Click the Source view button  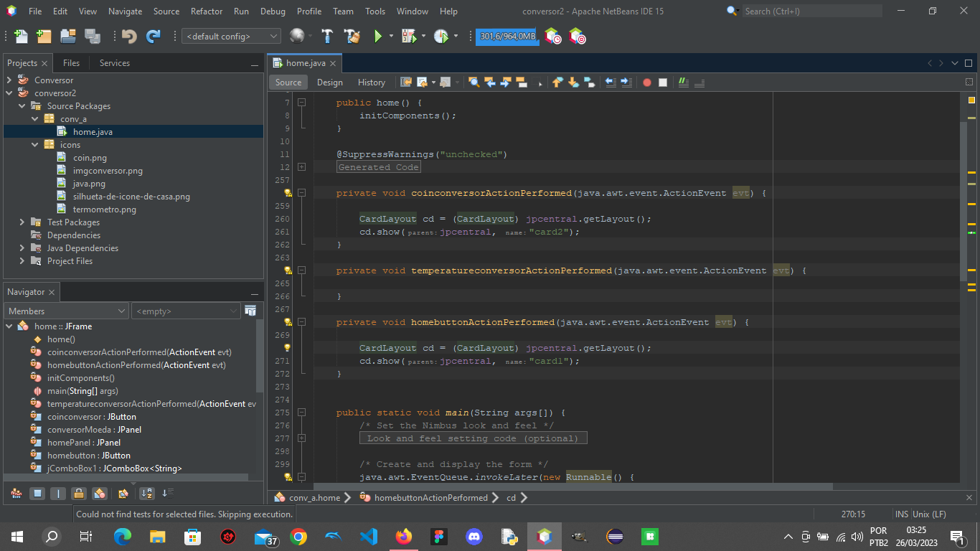coord(288,83)
